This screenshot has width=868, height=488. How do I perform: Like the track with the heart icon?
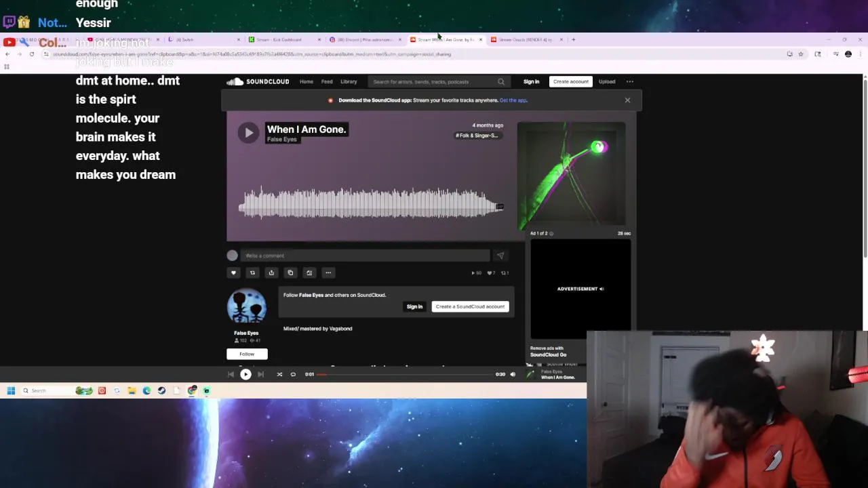click(233, 272)
